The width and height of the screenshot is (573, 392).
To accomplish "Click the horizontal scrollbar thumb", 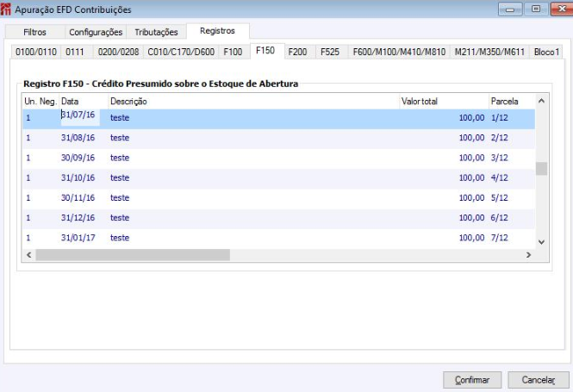I will click(x=133, y=255).
